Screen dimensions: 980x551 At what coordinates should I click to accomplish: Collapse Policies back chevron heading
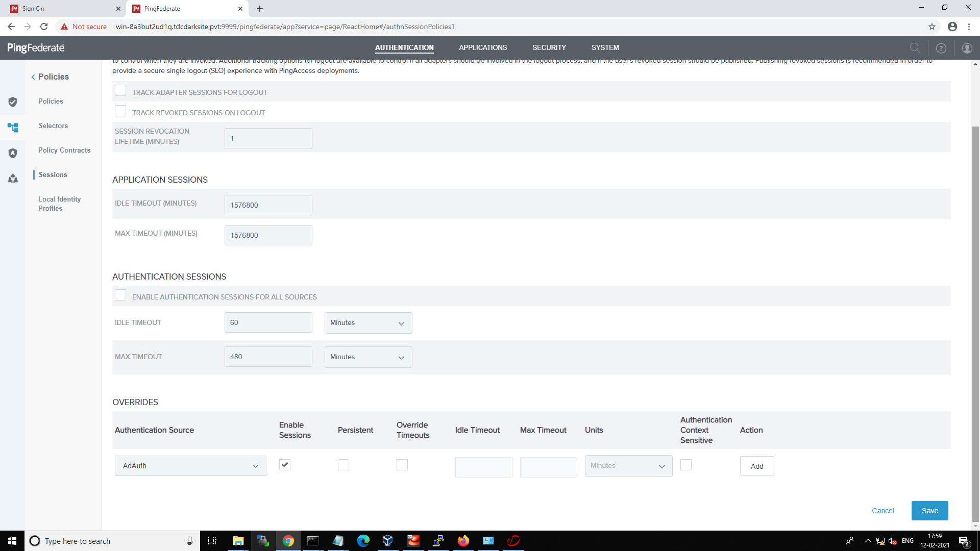click(x=50, y=77)
